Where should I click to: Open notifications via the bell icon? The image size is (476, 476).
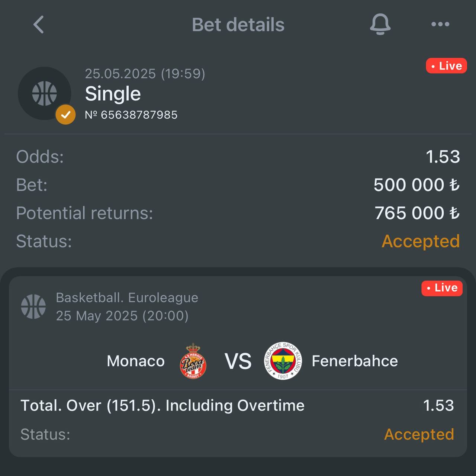(380, 25)
